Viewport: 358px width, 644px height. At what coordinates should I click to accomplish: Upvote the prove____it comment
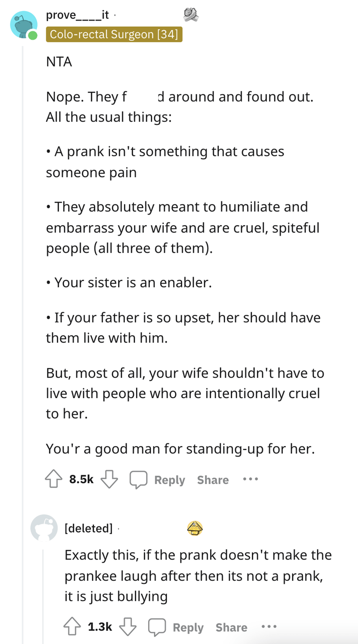coord(54,480)
